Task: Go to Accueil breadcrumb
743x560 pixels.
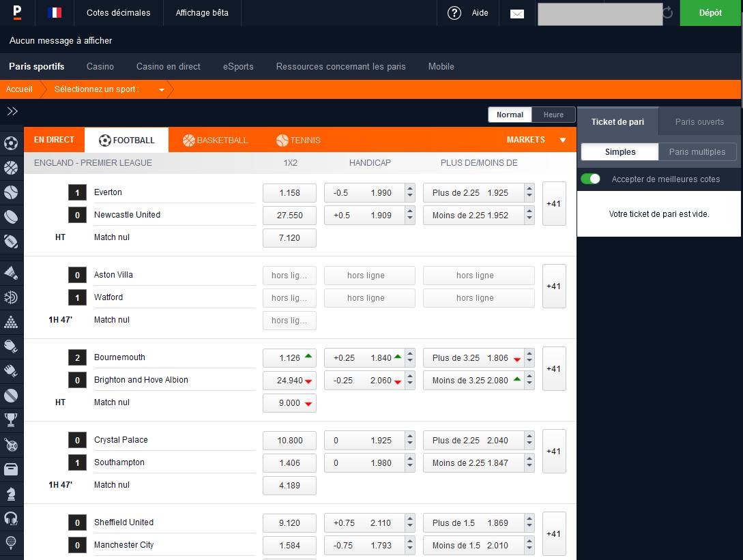Action: (19, 89)
